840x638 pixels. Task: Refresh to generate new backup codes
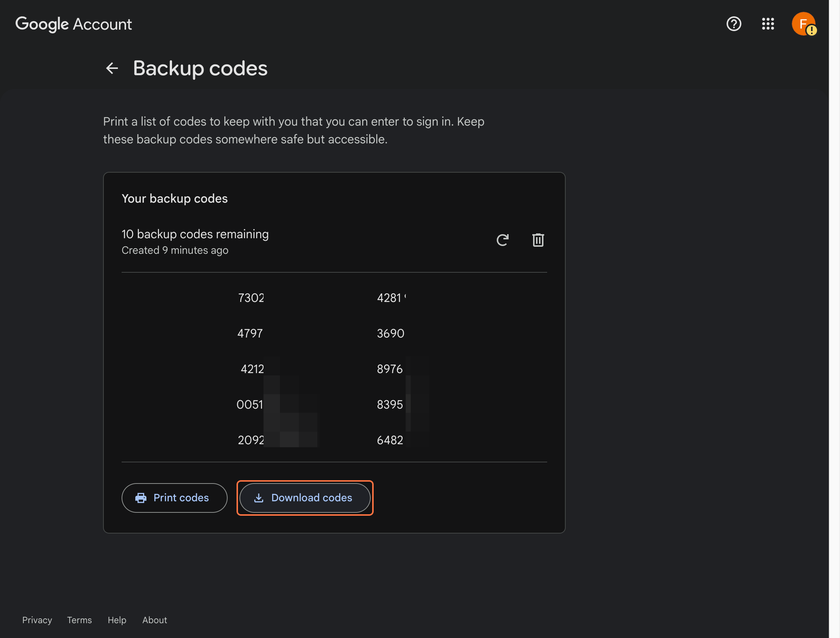click(x=502, y=240)
